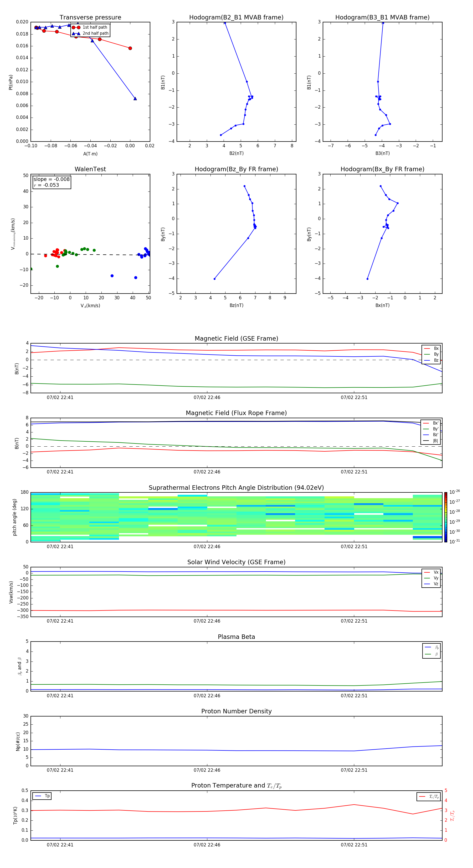
Task: Click '07/02 22:41' tick under GSE magnetic field
Action: [60, 397]
